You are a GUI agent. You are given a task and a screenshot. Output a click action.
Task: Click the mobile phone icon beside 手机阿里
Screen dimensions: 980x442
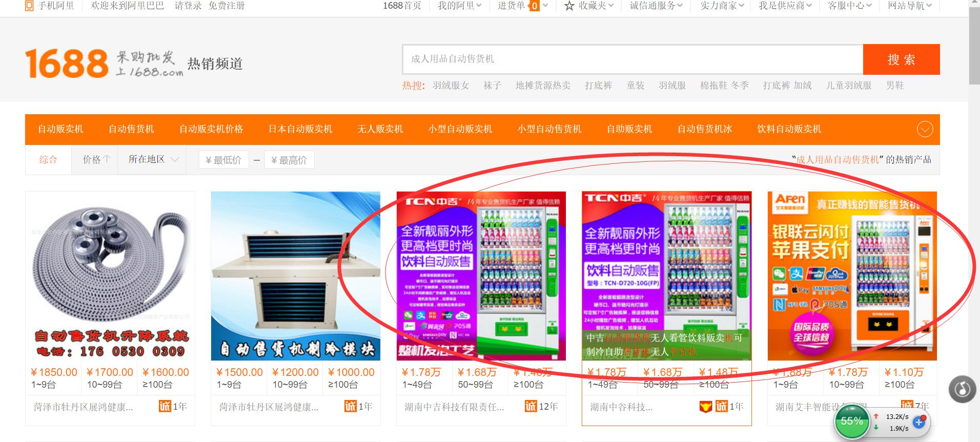pyautogui.click(x=30, y=6)
